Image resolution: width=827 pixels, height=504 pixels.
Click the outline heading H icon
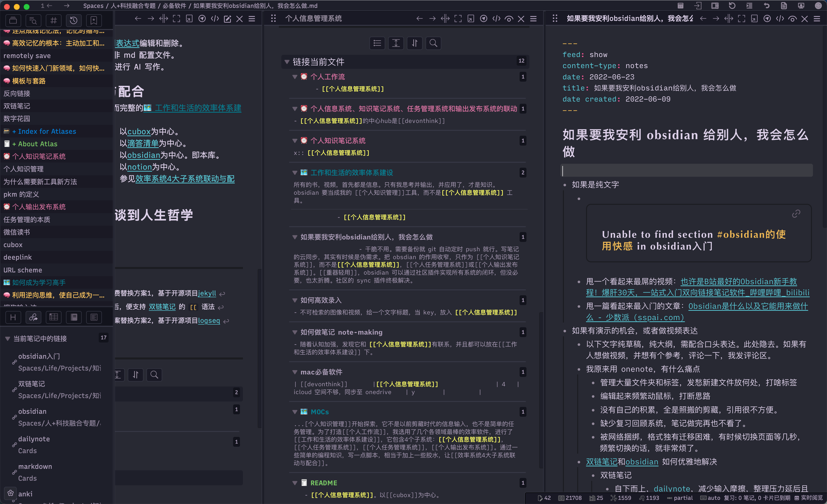pyautogui.click(x=13, y=317)
